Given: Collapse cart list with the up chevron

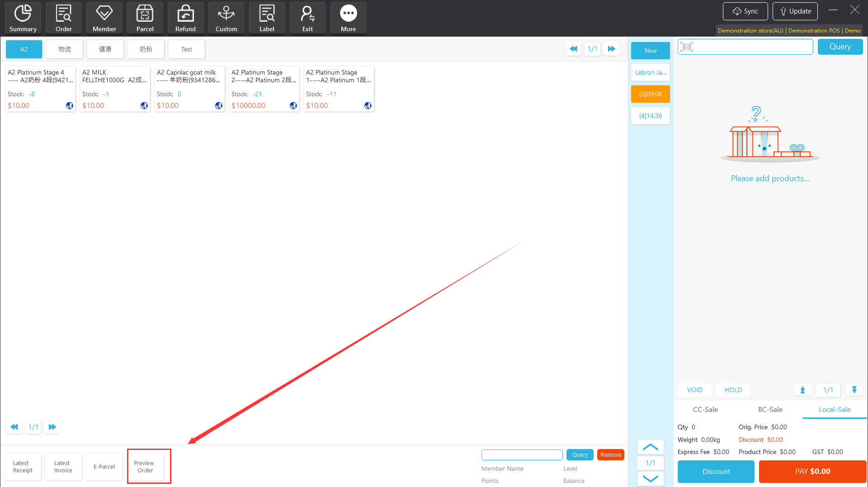Looking at the screenshot, I should point(650,447).
